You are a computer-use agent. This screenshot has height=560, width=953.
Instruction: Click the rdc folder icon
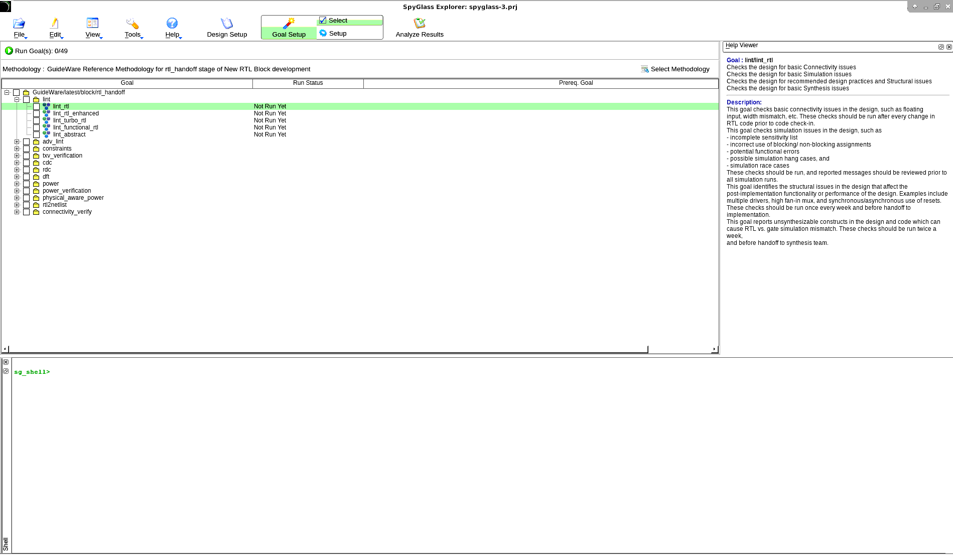tap(36, 170)
